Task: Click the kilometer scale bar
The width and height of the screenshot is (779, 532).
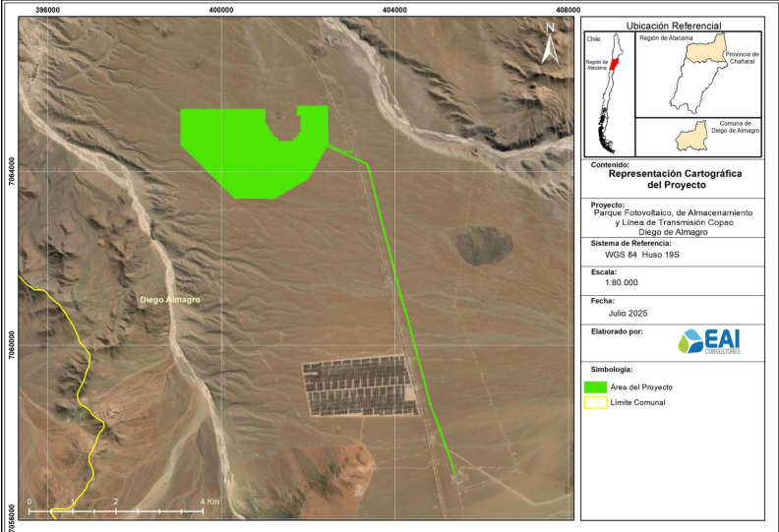Action: pyautogui.click(x=116, y=510)
